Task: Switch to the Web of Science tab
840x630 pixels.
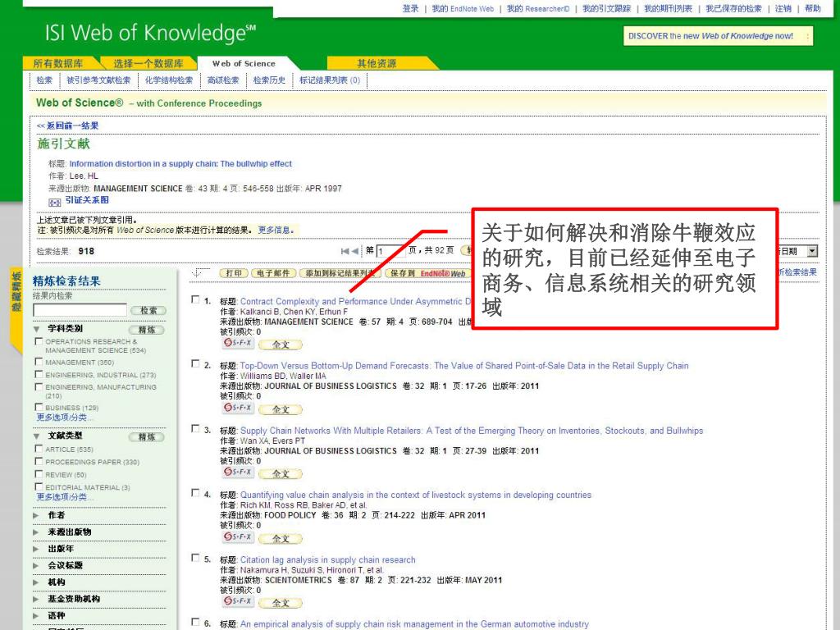Action: [x=244, y=63]
